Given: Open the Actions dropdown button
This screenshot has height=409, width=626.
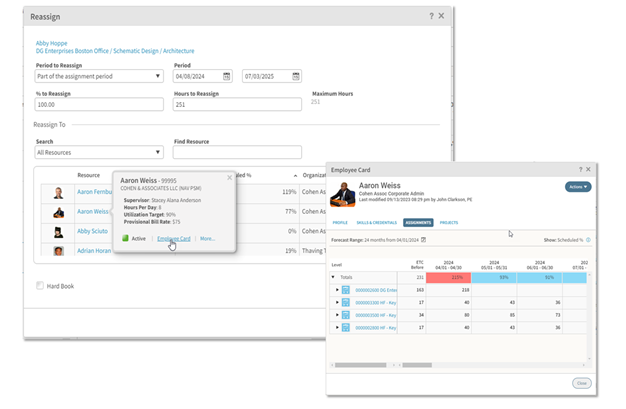Looking at the screenshot, I should click(x=578, y=187).
